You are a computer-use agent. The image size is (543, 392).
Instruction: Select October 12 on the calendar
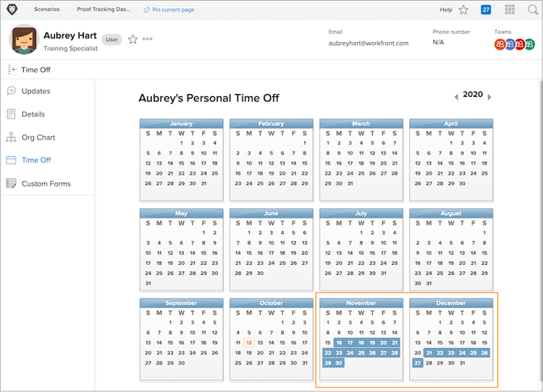click(249, 342)
